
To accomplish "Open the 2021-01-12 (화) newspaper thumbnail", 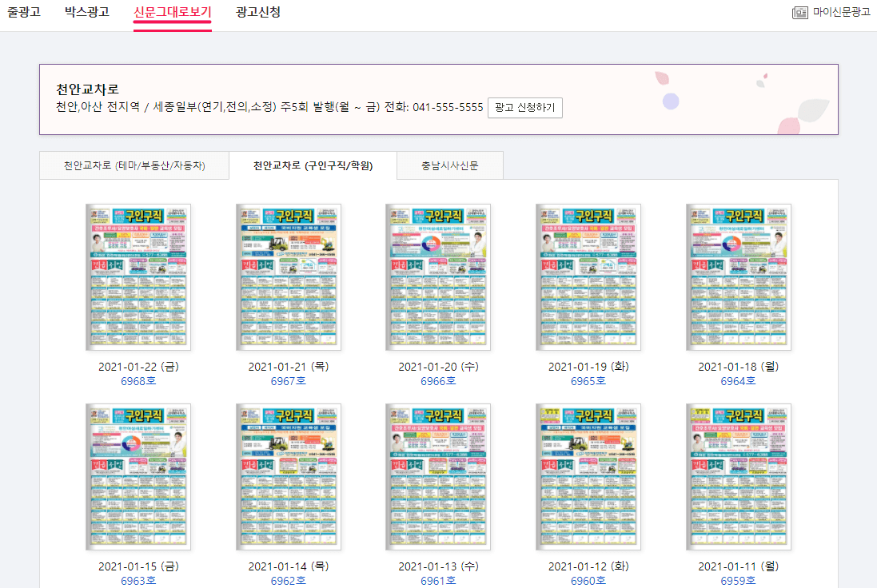I will click(x=588, y=477).
